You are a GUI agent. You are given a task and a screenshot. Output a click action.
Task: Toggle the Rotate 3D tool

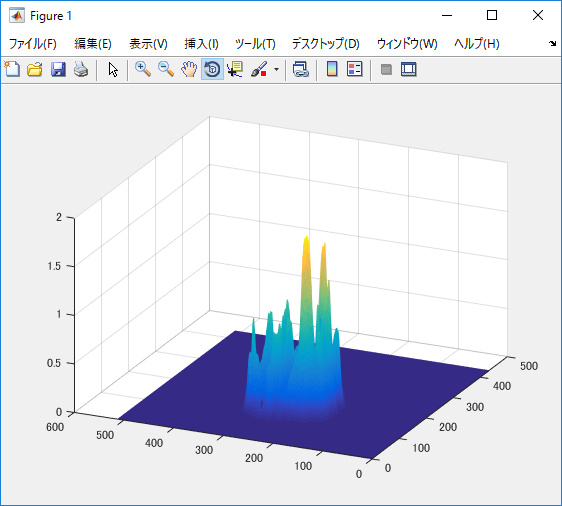(213, 69)
